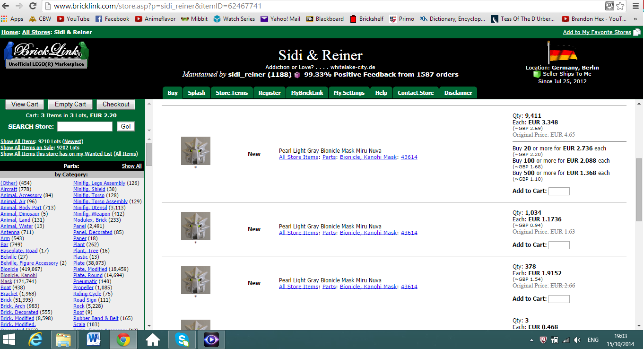Launch Internet Explorer from the taskbar
Viewport: 644px width, 349px height.
click(x=35, y=340)
